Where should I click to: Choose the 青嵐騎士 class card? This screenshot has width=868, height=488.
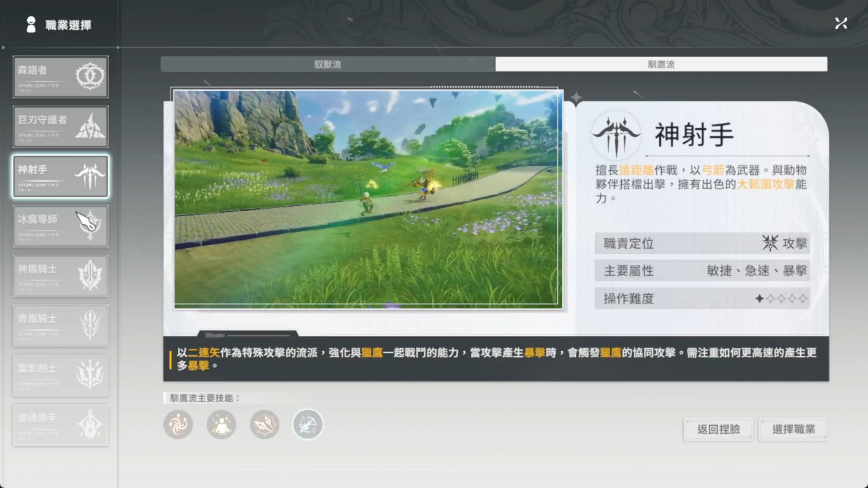click(60, 325)
